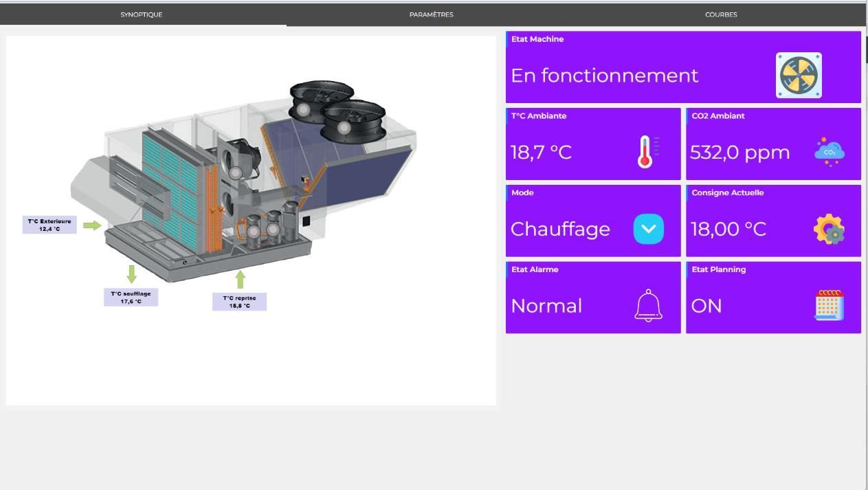This screenshot has height=490, width=868.
Task: Click the Normal alarm state value
Action: pyautogui.click(x=546, y=306)
